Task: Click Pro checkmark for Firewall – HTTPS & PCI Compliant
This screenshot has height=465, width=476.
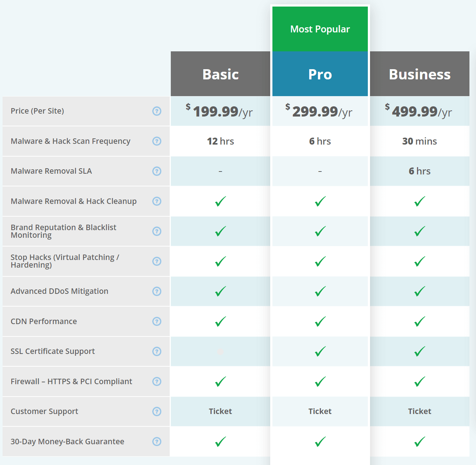Action: coord(320,382)
